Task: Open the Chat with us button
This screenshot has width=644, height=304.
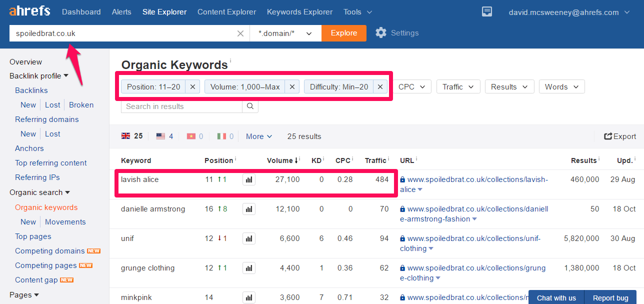Action: click(556, 297)
